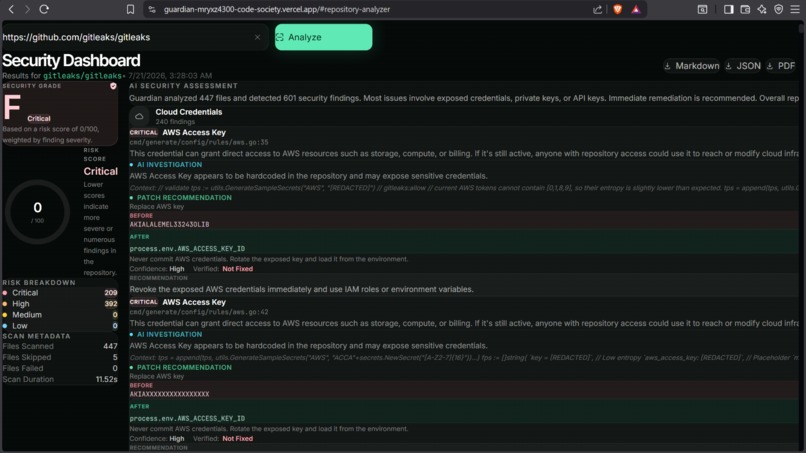Select the Critical row in risk breakdown
806x453 pixels.
(60, 293)
